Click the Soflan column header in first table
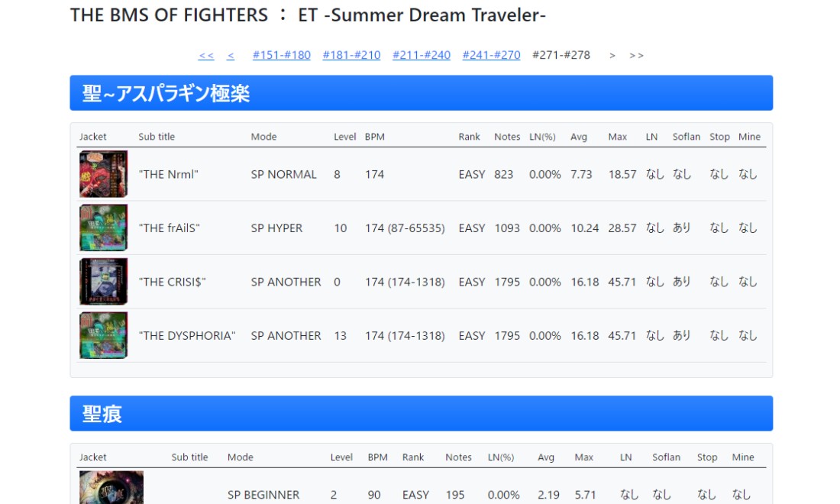 tap(687, 137)
